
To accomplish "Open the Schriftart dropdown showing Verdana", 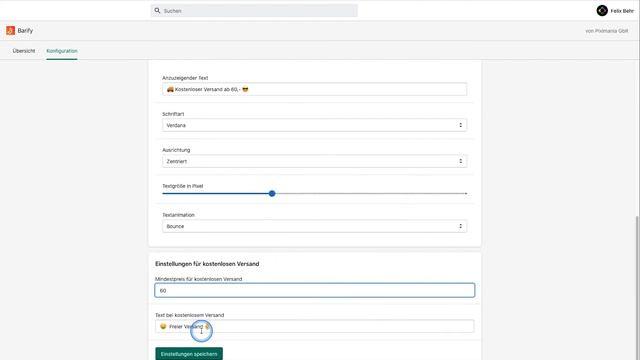I will pyautogui.click(x=314, y=125).
